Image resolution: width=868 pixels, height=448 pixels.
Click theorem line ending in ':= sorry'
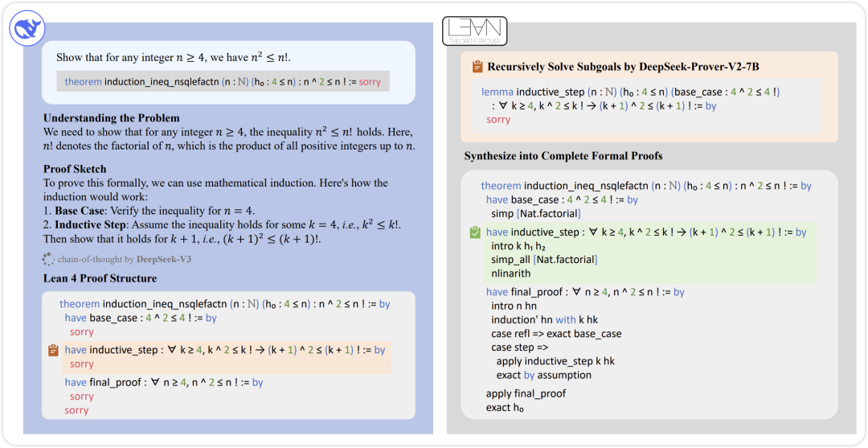click(223, 81)
